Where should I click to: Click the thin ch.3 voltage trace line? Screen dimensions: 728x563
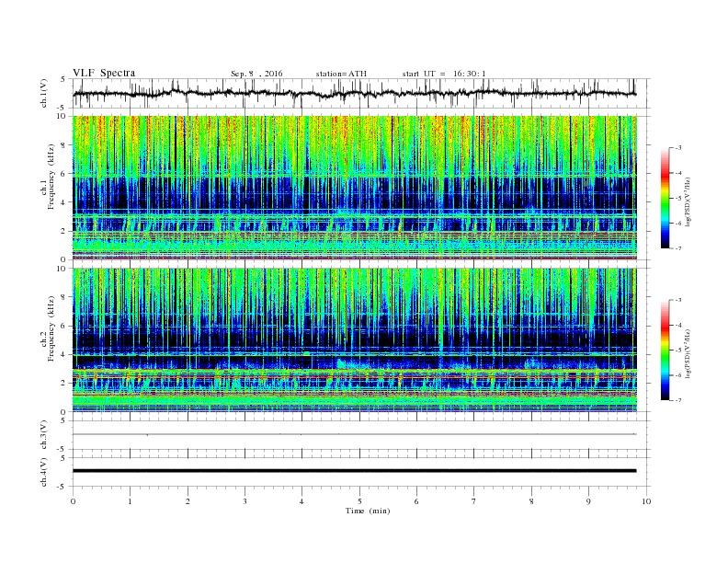354,434
